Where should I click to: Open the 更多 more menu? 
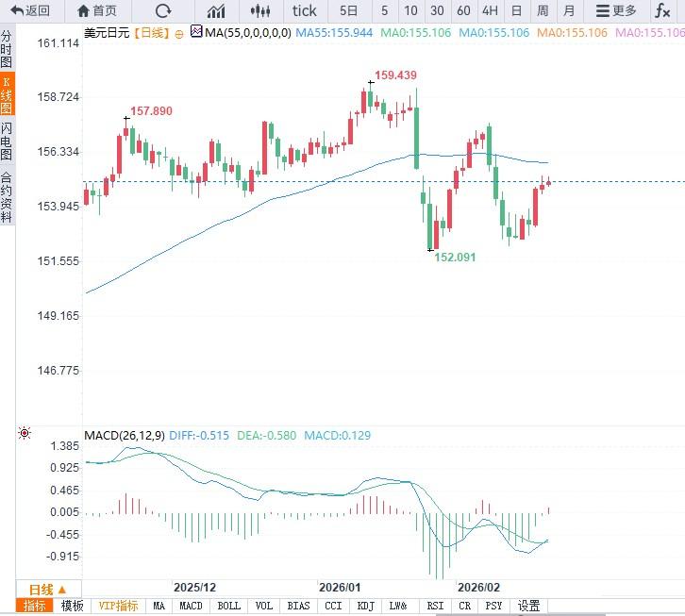615,11
